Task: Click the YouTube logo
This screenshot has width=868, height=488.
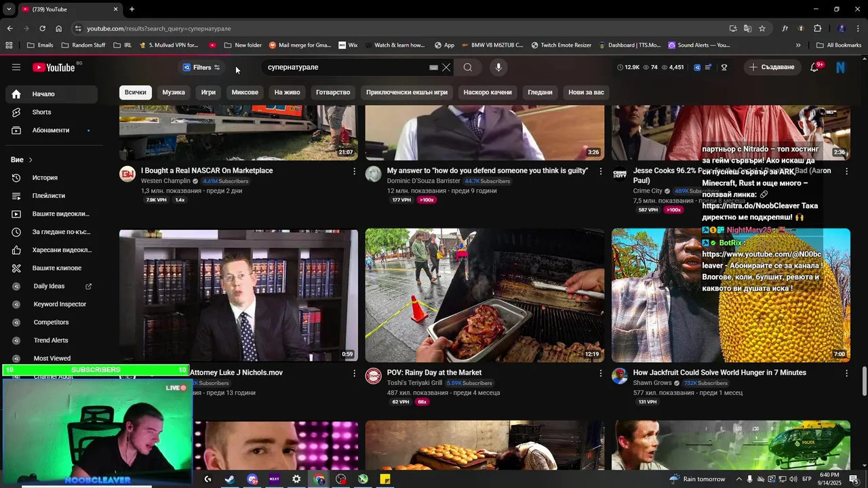Action: [54, 67]
